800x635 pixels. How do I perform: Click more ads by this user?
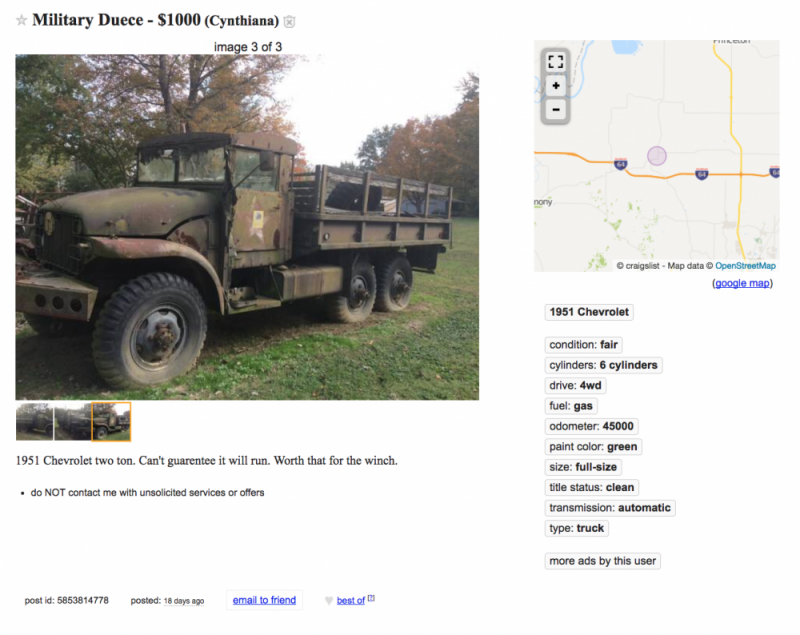pos(603,561)
